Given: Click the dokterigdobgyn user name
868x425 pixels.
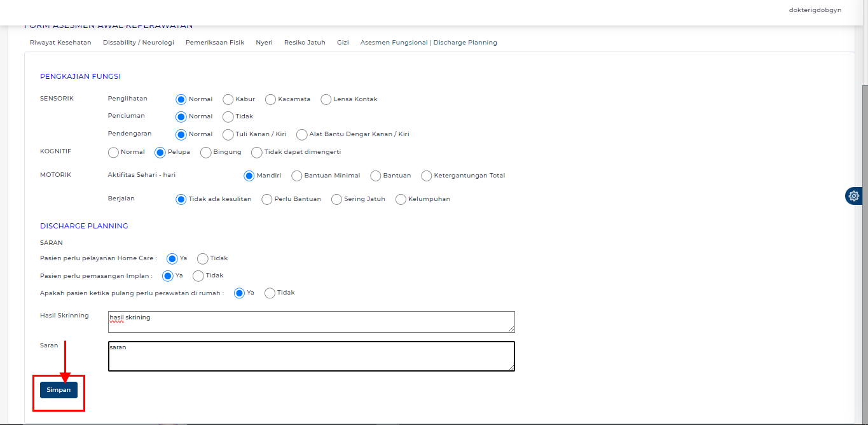Looking at the screenshot, I should pos(815,10).
